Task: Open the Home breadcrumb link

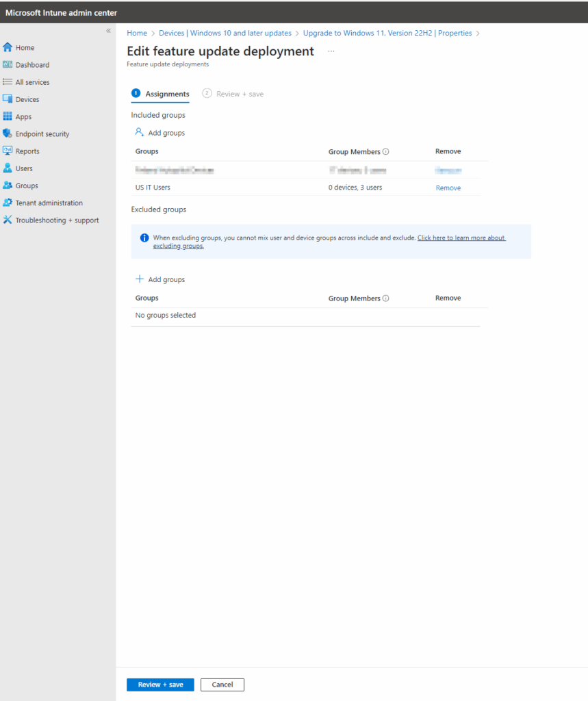Action: (x=136, y=33)
